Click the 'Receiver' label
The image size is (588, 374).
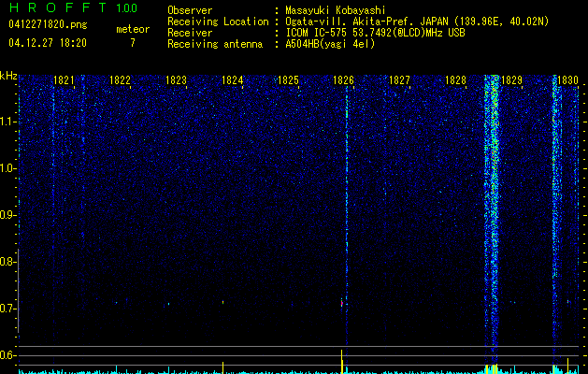click(x=190, y=33)
